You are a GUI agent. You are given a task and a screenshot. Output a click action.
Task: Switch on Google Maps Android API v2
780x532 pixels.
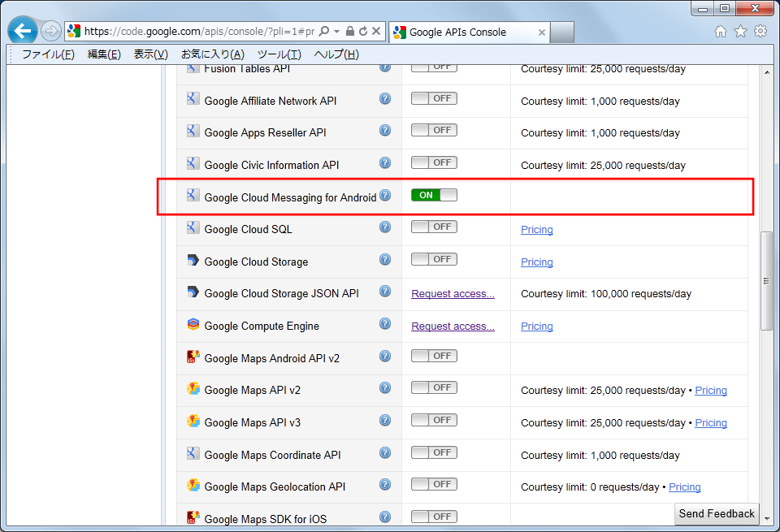click(434, 356)
